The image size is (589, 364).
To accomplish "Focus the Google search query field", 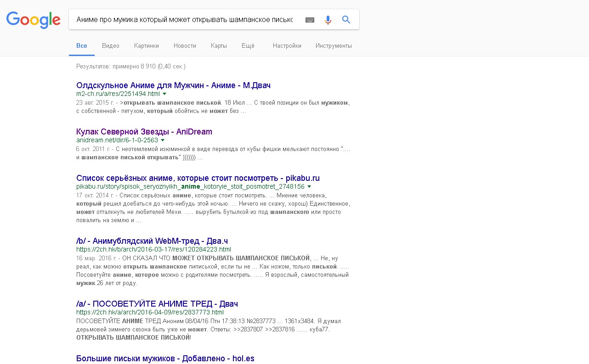I will click(185, 20).
